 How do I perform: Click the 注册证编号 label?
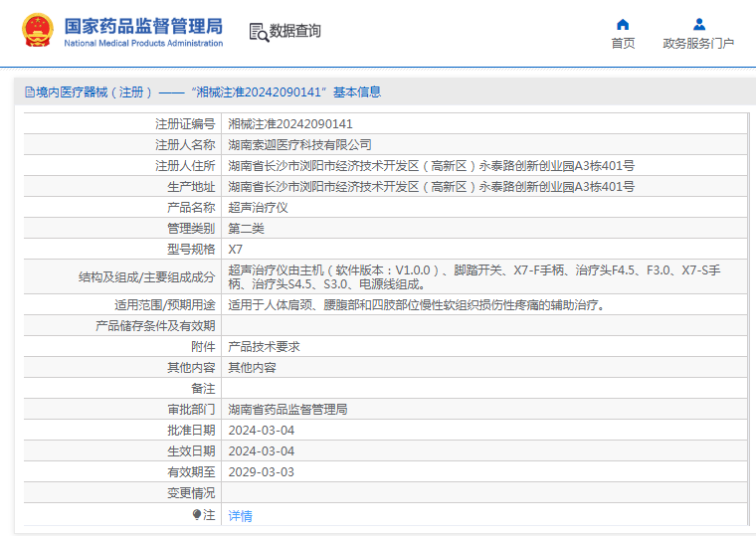(x=185, y=124)
